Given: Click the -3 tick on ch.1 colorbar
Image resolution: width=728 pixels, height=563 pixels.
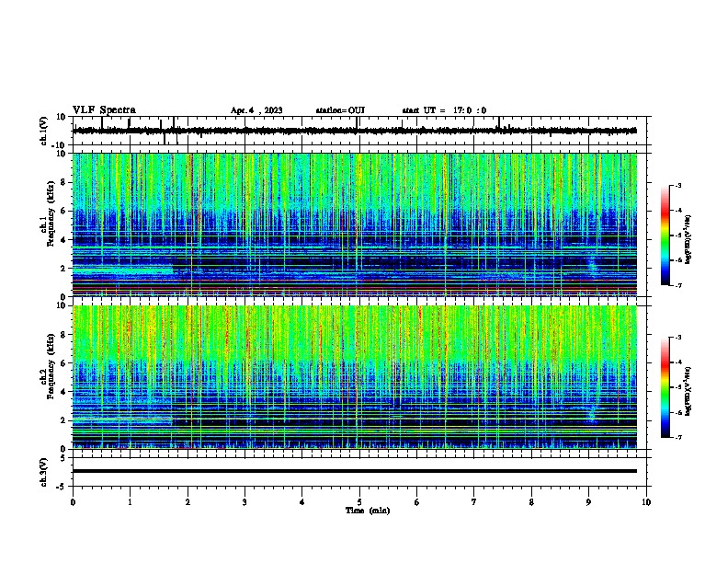Looking at the screenshot, I should pos(677,185).
